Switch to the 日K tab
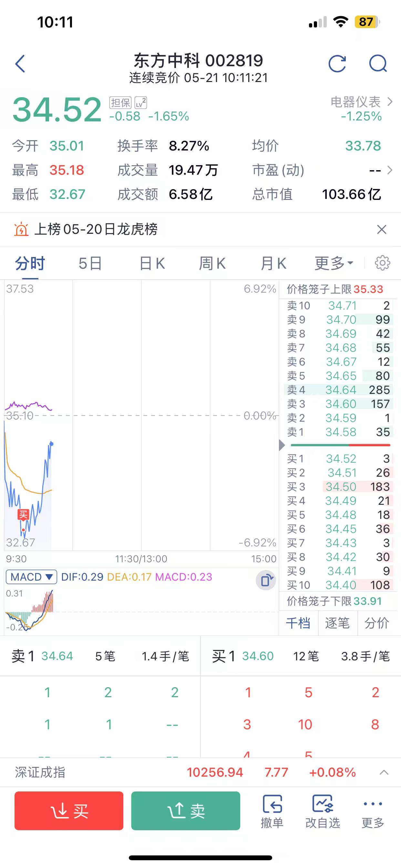Screen dimensions: 401x868 pos(152,263)
